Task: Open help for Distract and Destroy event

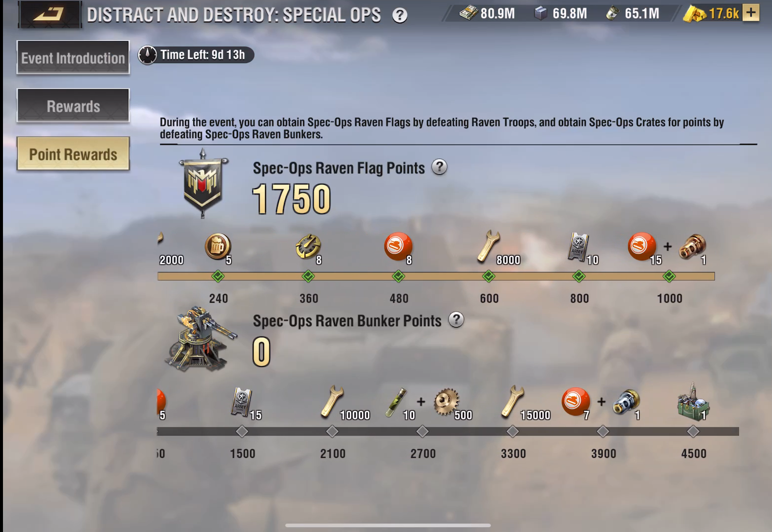Action: click(400, 15)
